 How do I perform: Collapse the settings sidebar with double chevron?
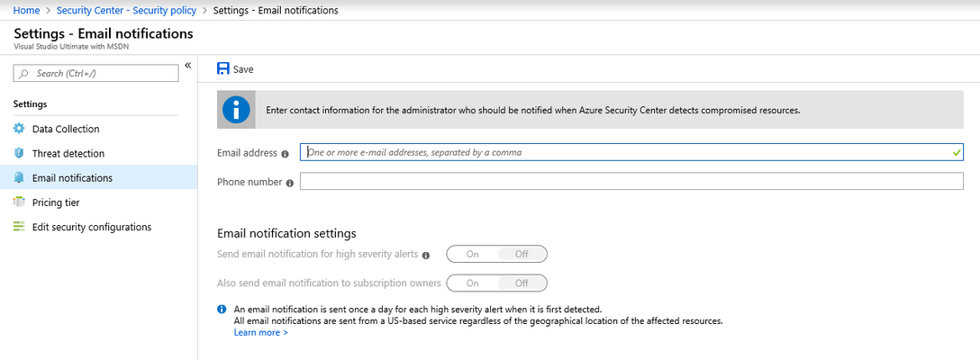(x=187, y=66)
